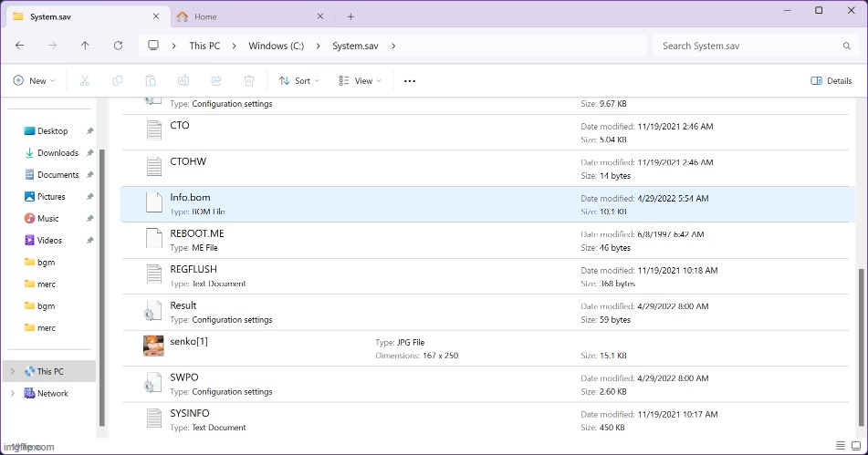Click the Cut scissors icon
The width and height of the screenshot is (868, 455).
pyautogui.click(x=84, y=81)
